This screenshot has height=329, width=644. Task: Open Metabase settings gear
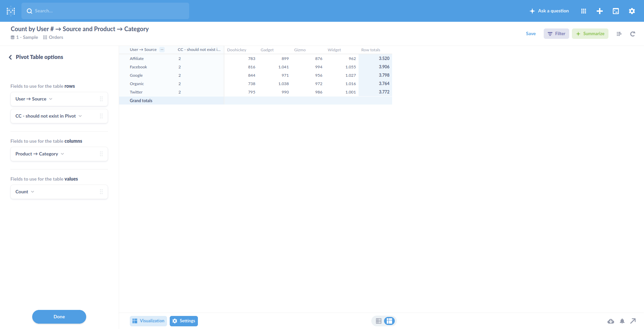tap(632, 11)
